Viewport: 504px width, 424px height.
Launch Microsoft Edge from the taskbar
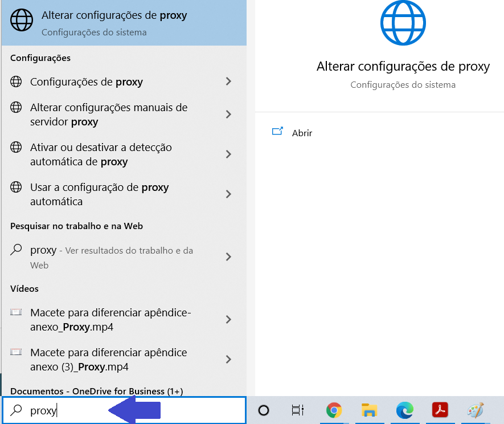pyautogui.click(x=405, y=410)
